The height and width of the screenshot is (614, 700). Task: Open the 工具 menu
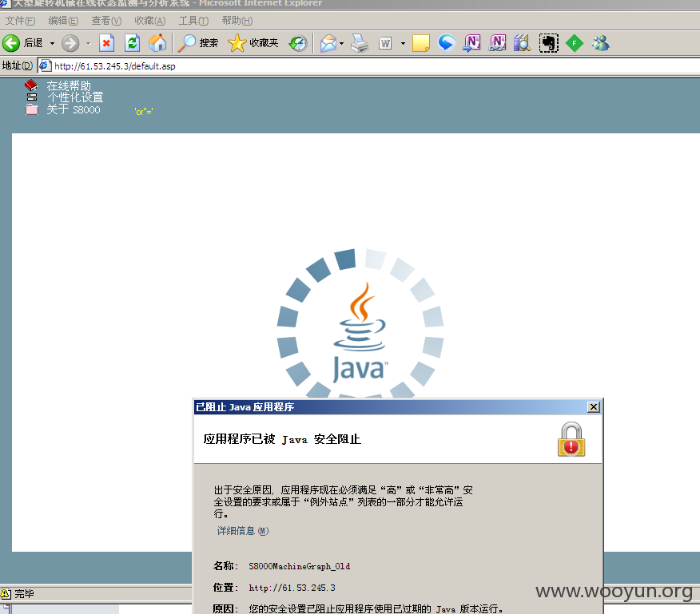point(193,21)
